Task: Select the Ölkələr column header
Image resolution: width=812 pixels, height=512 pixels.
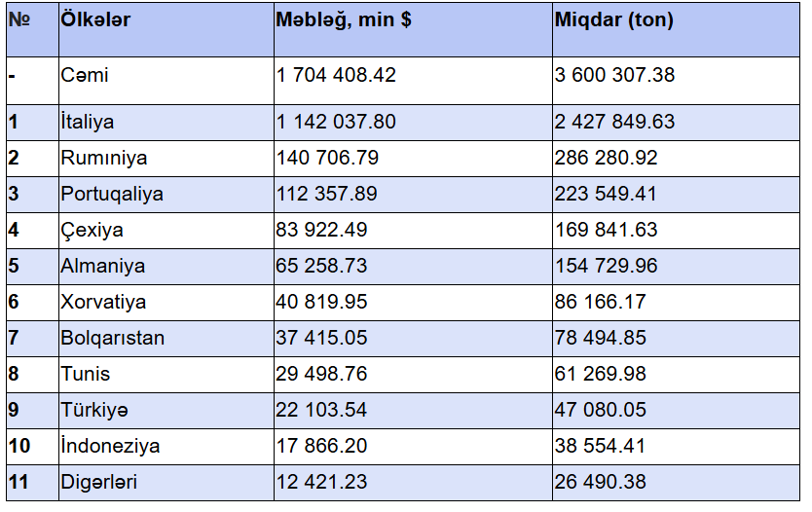Action: coord(95,19)
